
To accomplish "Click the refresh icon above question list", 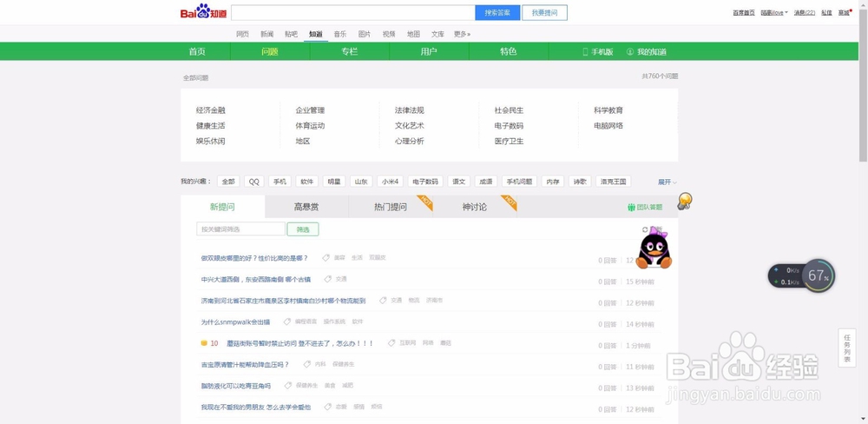I will [645, 229].
